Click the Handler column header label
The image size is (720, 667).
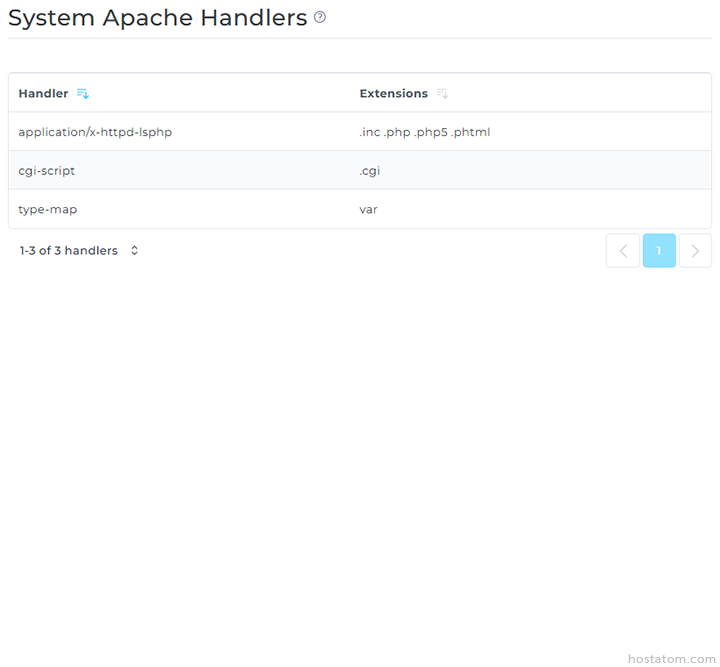(x=43, y=94)
